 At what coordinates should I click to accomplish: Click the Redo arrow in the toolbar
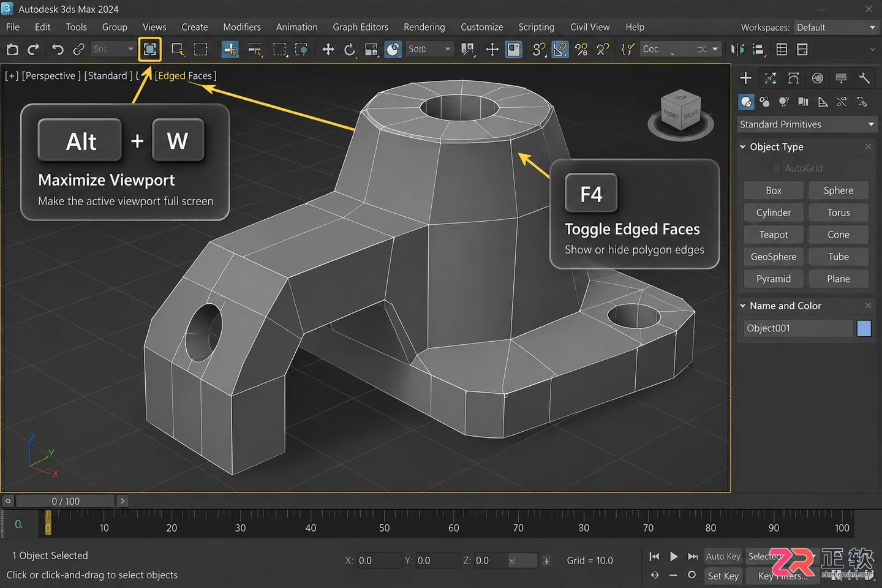coord(34,50)
